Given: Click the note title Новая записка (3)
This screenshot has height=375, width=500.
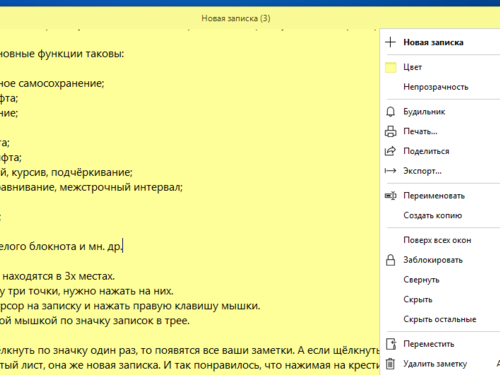Looking at the screenshot, I should tap(236, 18).
